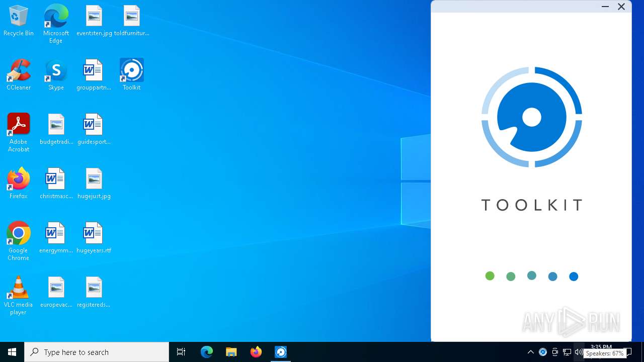Launch Firefox from the taskbar

coord(256,352)
